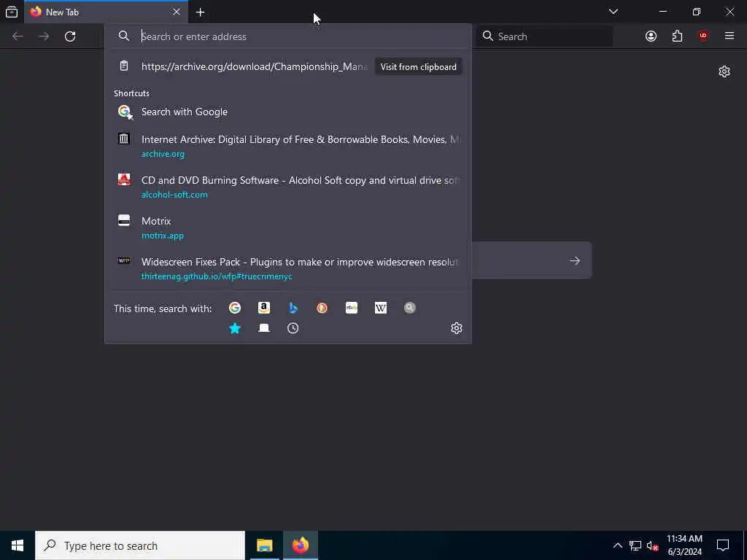
Task: Choose the Search with Google shortcut
Action: (x=287, y=112)
